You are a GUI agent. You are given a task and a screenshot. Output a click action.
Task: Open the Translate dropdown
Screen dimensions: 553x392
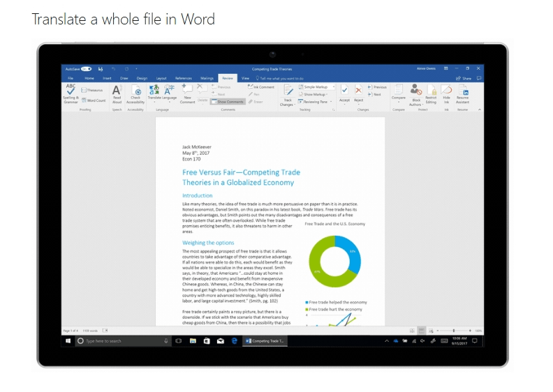154,93
